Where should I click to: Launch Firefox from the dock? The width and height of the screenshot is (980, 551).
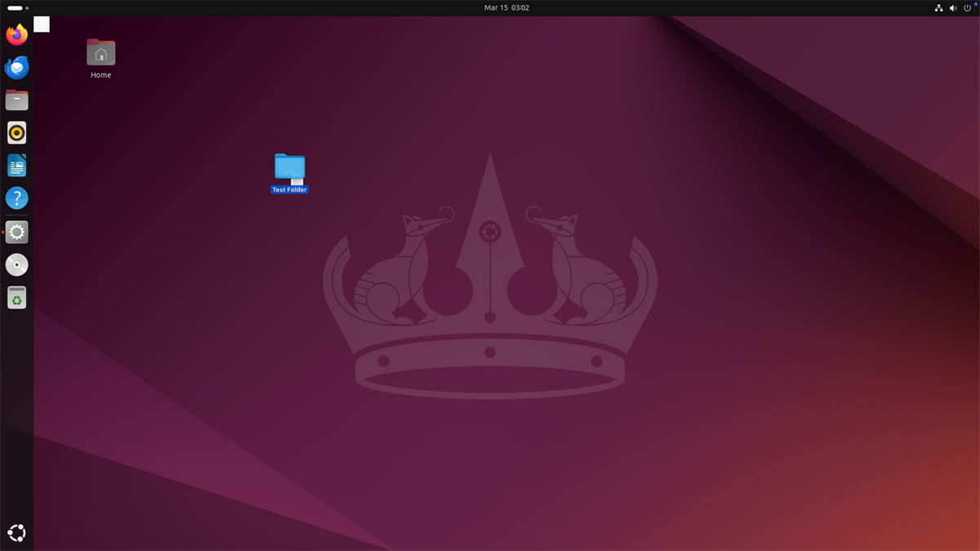[x=16, y=34]
